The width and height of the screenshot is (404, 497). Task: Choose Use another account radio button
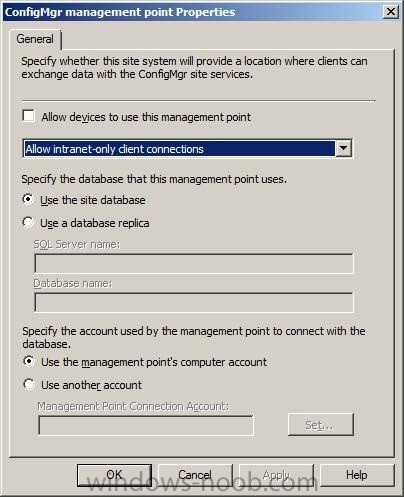(x=29, y=384)
